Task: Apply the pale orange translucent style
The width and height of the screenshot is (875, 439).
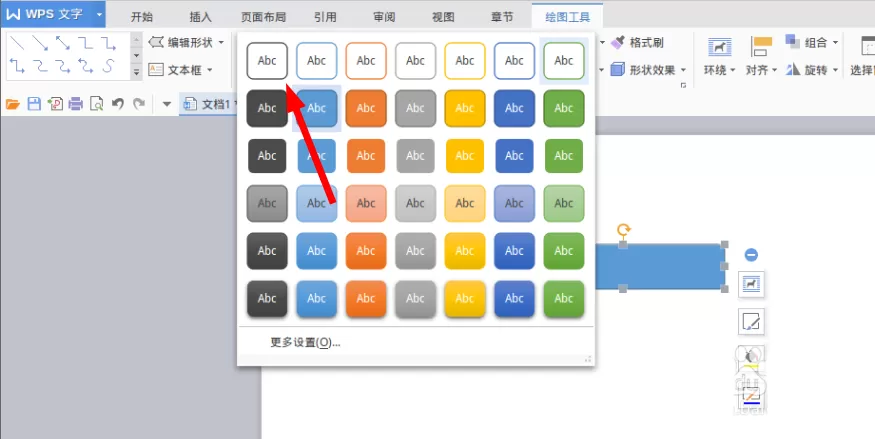Action: (x=366, y=203)
